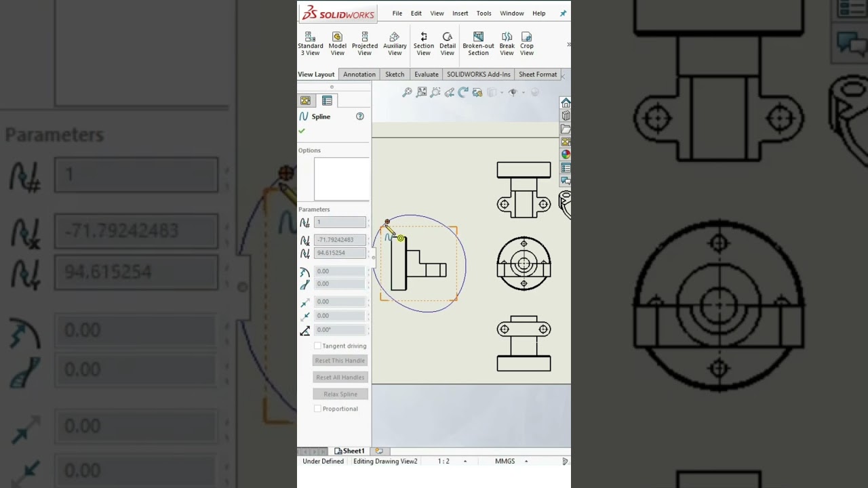
Task: Open the FeatureManager design tree tab
Action: pyautogui.click(x=305, y=100)
